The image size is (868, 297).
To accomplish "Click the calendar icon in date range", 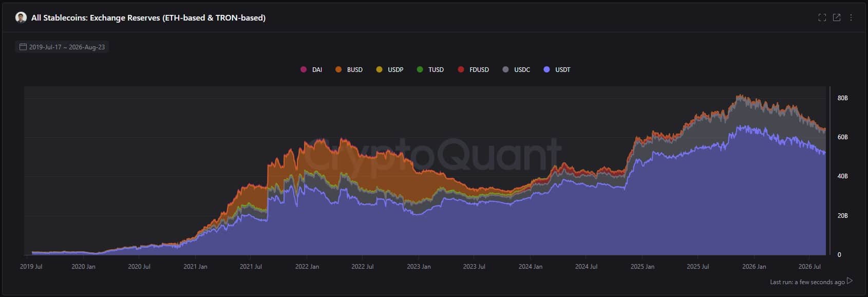I will (x=23, y=47).
